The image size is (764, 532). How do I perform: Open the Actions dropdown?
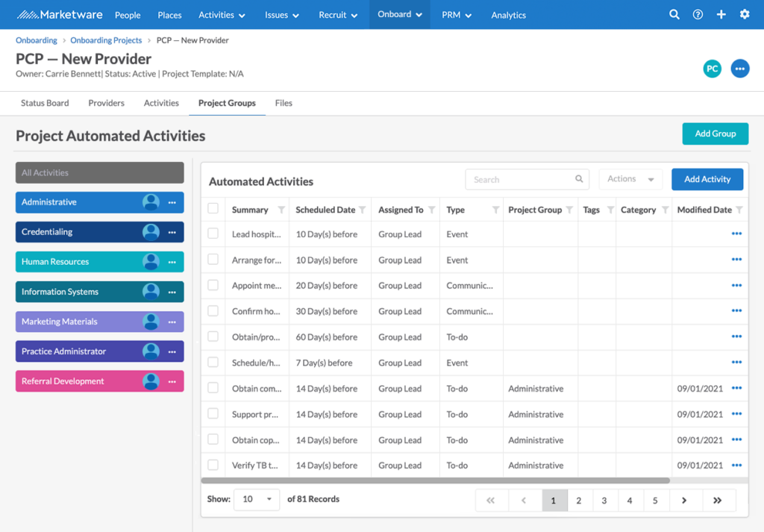tap(630, 179)
